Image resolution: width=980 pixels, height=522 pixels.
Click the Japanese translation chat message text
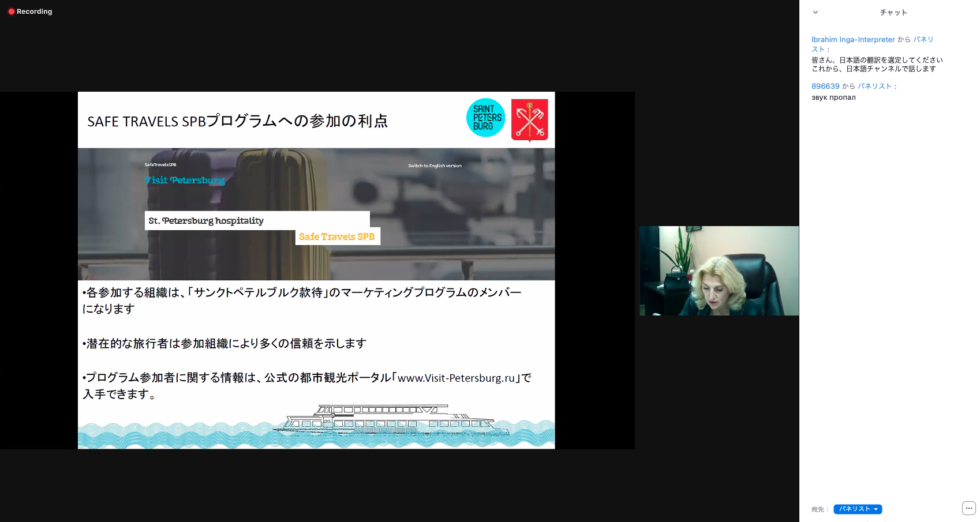pyautogui.click(x=876, y=64)
